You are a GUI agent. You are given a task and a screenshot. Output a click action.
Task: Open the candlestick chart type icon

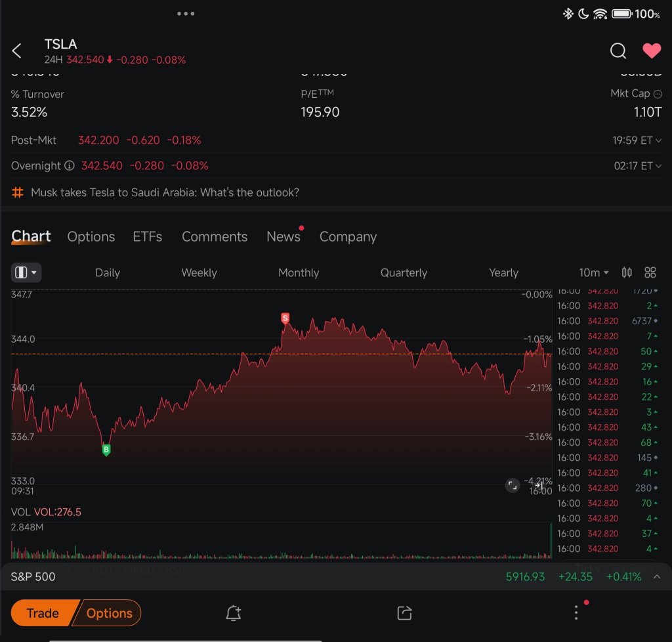click(x=627, y=272)
